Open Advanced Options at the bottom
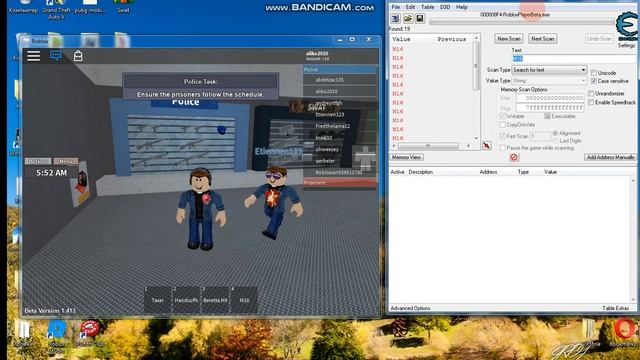This screenshot has width=640, height=360. (410, 308)
